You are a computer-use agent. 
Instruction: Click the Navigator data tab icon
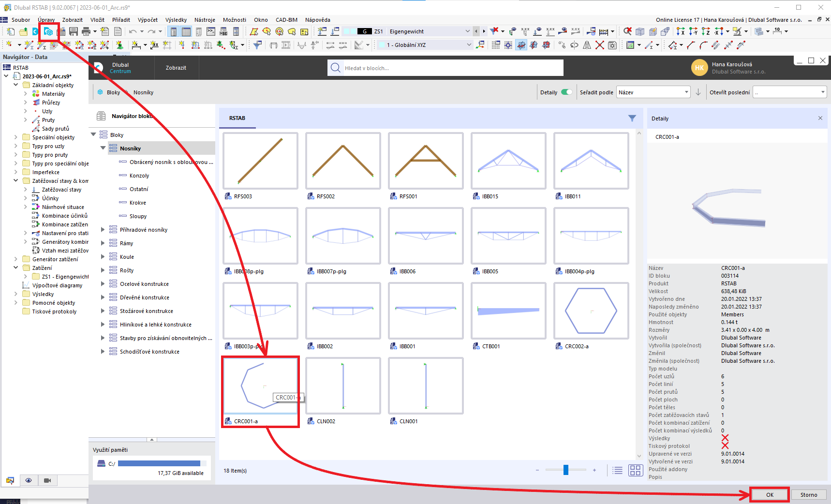(x=10, y=480)
